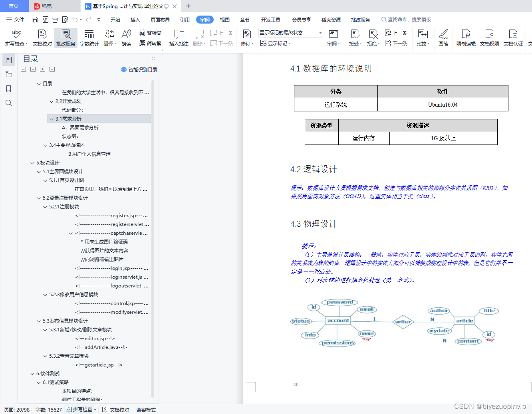The height and width of the screenshot is (414, 532).
Task: Open the 显示标记的最终状态 dropdown
Action: click(290, 33)
